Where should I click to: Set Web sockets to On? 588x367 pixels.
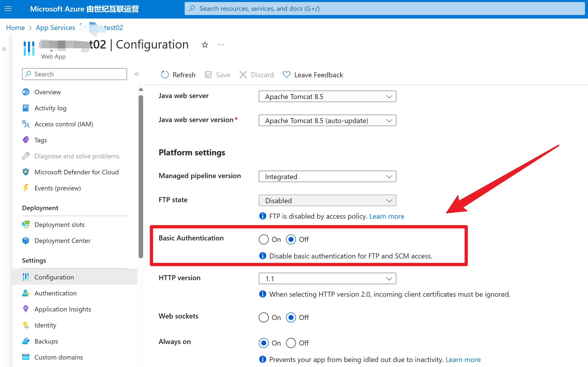coord(263,317)
